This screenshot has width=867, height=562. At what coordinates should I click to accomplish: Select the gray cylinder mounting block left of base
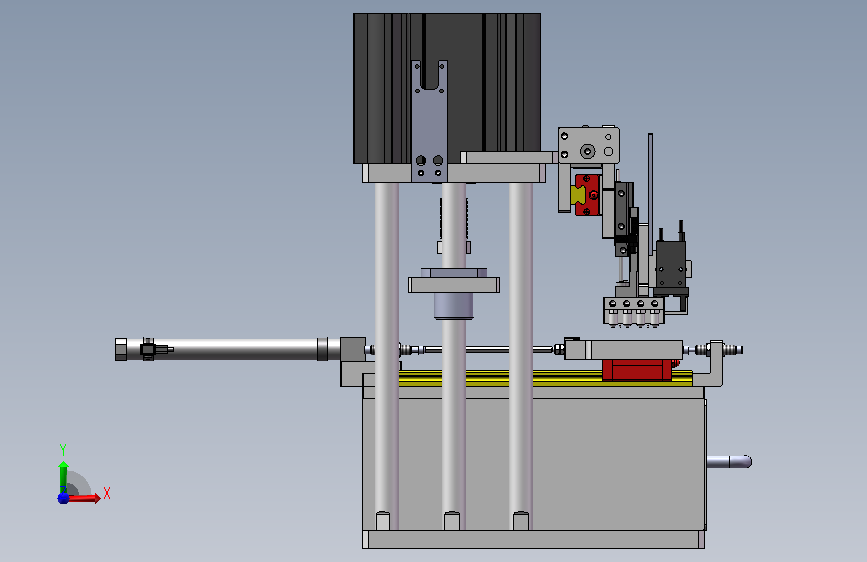[352, 361]
